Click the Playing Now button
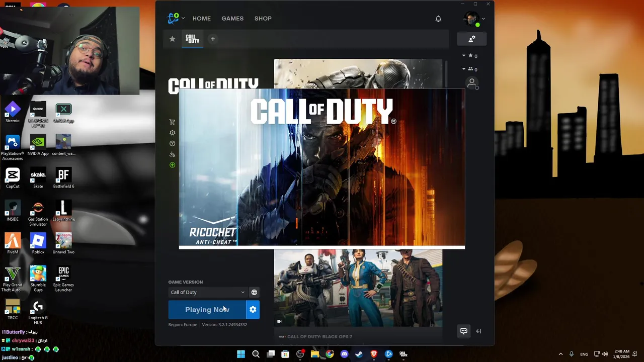644x362 pixels. 207,310
